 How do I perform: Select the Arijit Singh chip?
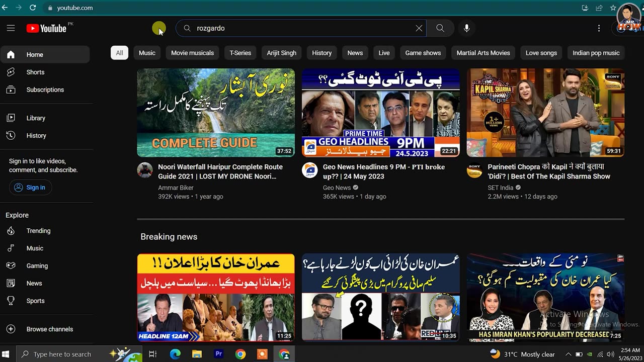281,53
